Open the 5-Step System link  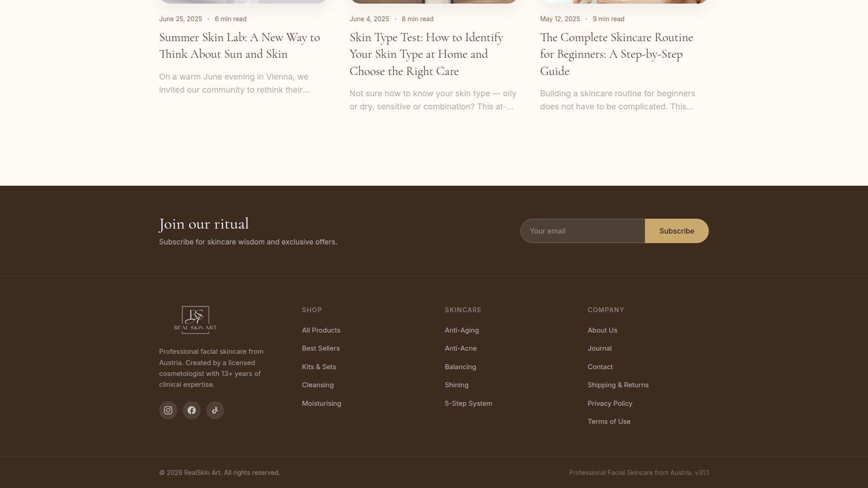pyautogui.click(x=468, y=404)
